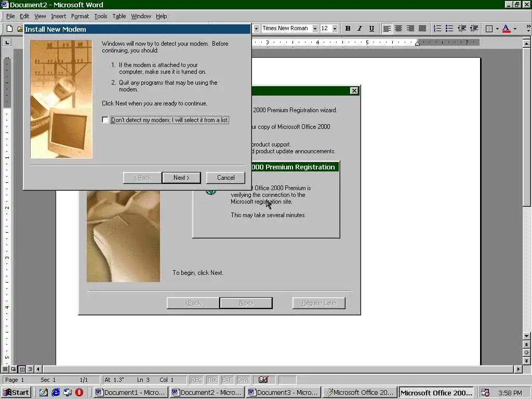Open the Window menu

tap(141, 16)
